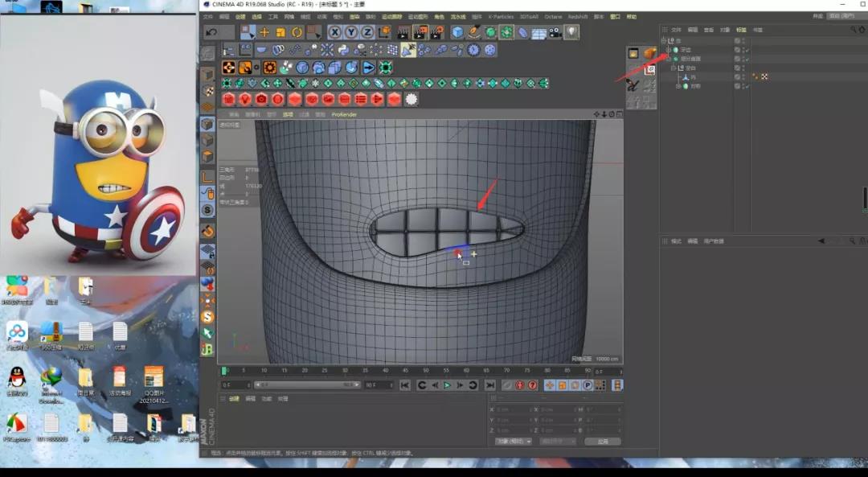Click the Light bulb icon
Screen dimensions: 868x477
click(x=571, y=32)
